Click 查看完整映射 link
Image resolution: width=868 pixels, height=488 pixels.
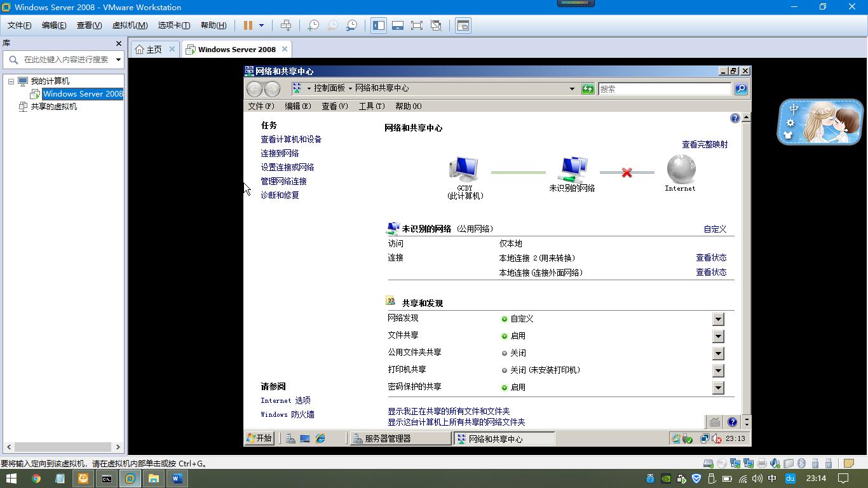click(705, 144)
